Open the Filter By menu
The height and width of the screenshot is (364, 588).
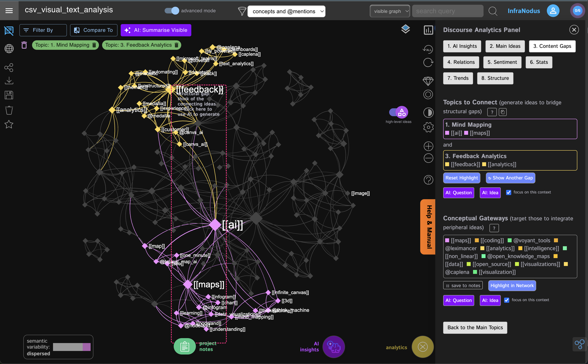click(x=43, y=30)
